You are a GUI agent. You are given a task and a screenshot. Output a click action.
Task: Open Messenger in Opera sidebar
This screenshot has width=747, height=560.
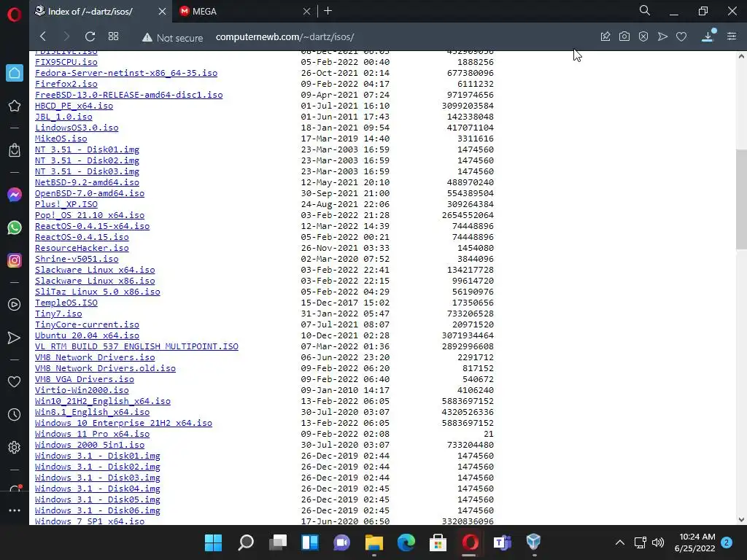(15, 194)
